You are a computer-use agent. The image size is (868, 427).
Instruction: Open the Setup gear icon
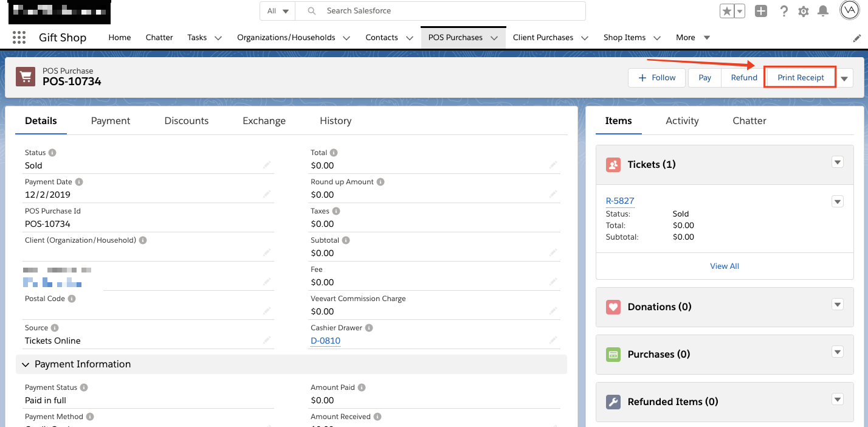point(804,11)
